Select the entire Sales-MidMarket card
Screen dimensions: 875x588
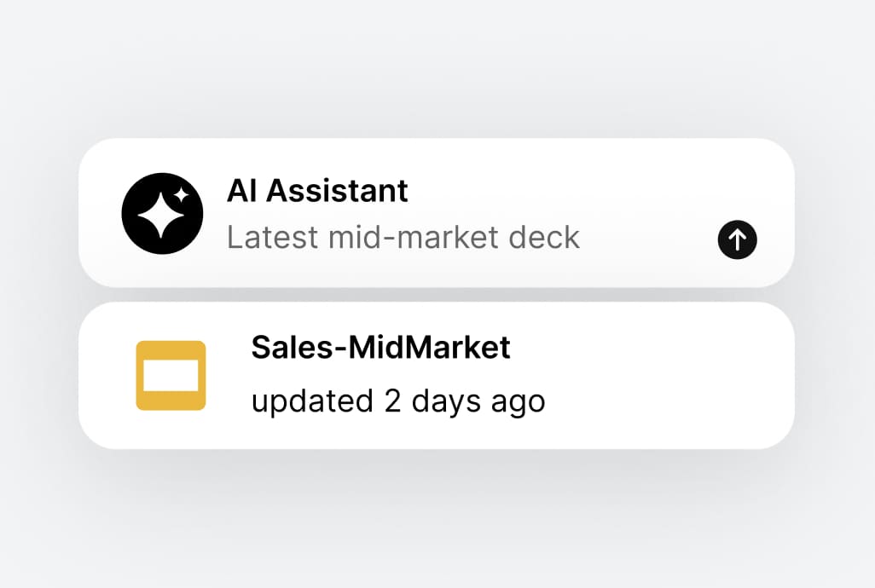coord(437,375)
